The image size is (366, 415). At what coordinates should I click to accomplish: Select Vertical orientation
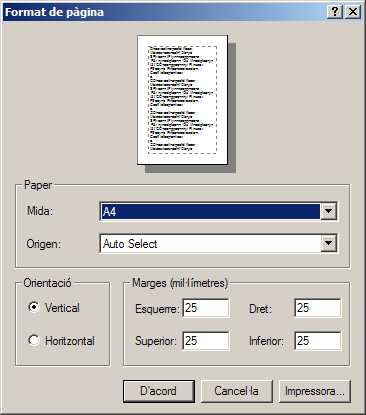34,307
